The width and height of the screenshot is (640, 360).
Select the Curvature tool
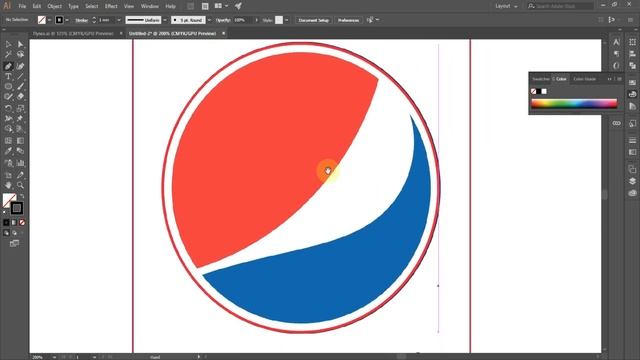click(x=20, y=66)
